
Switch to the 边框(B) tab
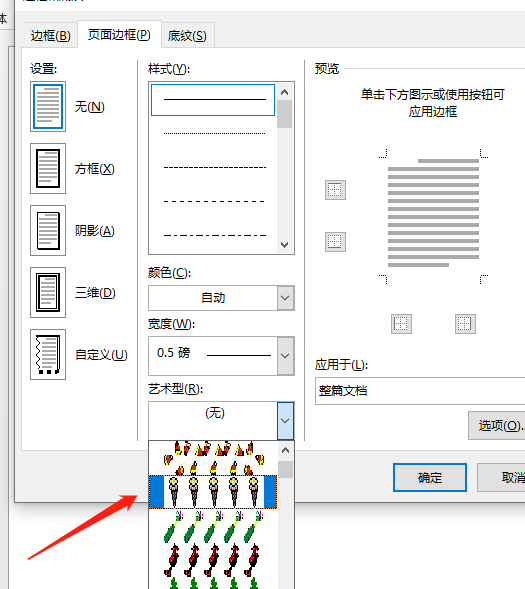coord(50,36)
